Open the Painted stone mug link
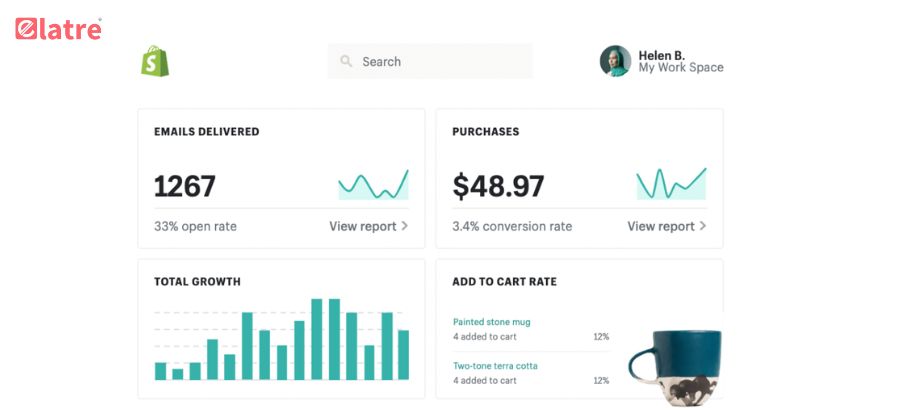 pos(491,322)
